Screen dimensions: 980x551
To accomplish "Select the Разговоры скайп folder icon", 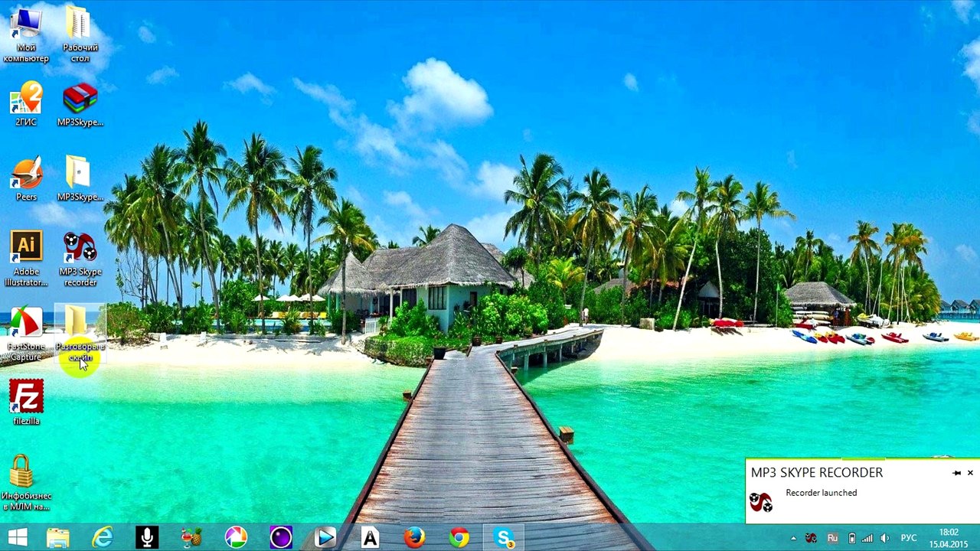I will 80,334.
